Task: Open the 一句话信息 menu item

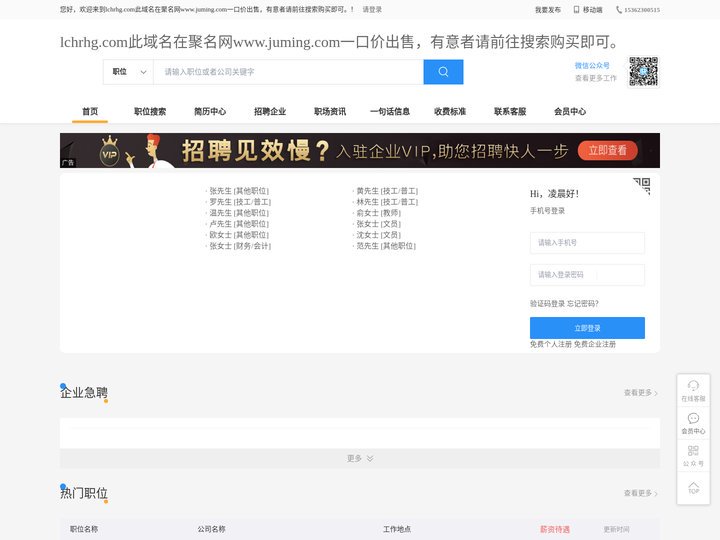Action: [390, 111]
